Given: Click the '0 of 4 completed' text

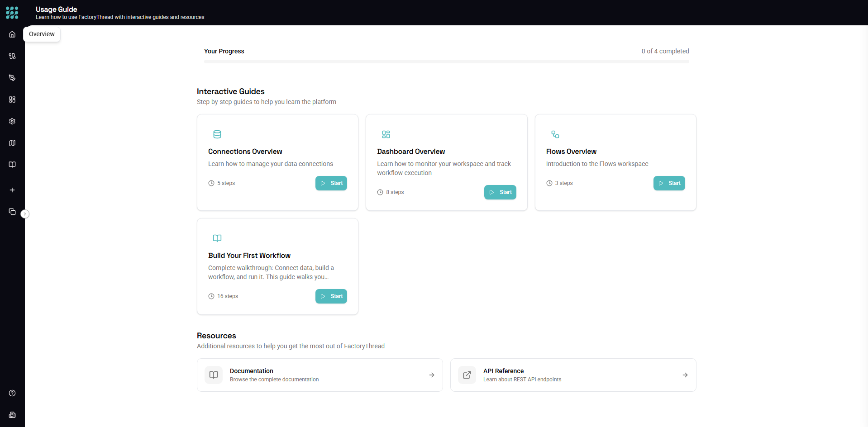Looking at the screenshot, I should pos(665,51).
